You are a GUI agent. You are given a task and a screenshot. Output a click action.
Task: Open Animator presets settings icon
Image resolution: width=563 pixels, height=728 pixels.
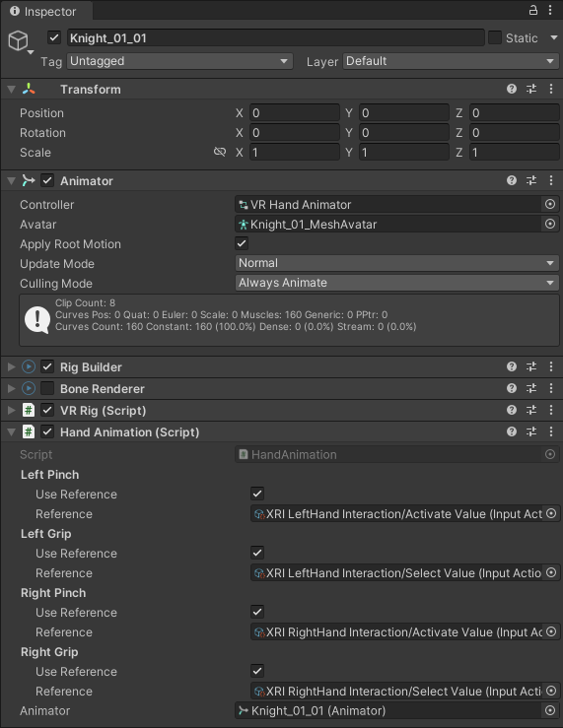tap(531, 180)
